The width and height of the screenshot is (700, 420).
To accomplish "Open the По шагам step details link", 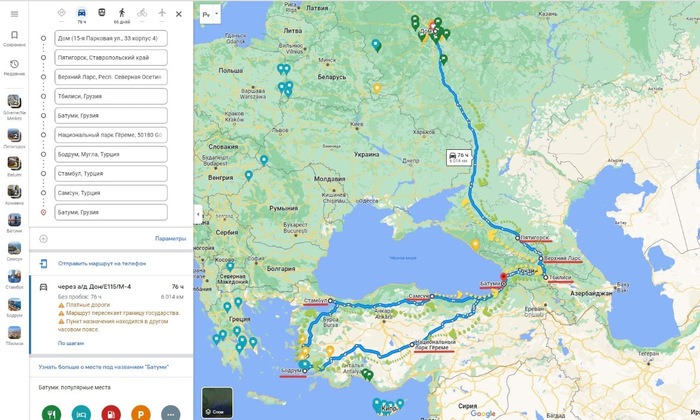I will click(71, 343).
